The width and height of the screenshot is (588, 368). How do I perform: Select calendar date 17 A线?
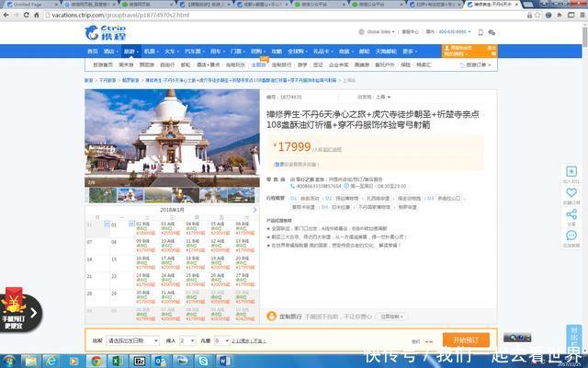170,263
